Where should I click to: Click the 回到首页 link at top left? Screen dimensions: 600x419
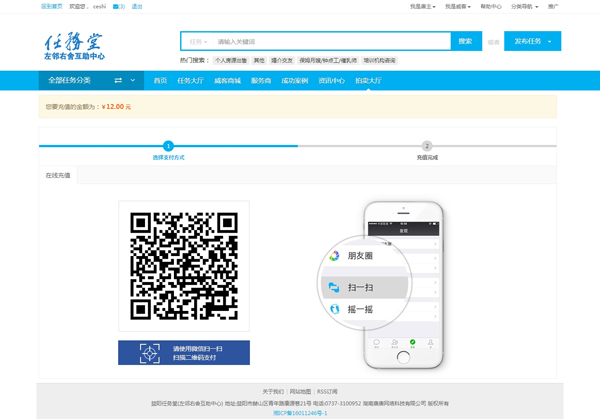click(51, 7)
